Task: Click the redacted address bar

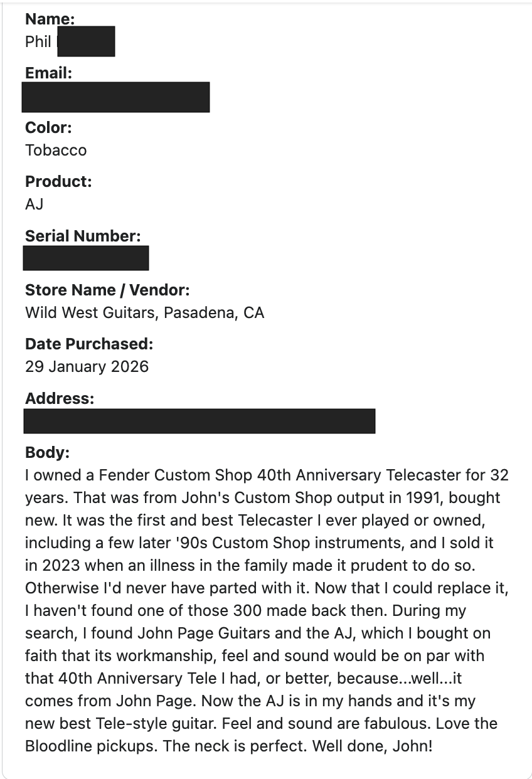Action: tap(199, 421)
